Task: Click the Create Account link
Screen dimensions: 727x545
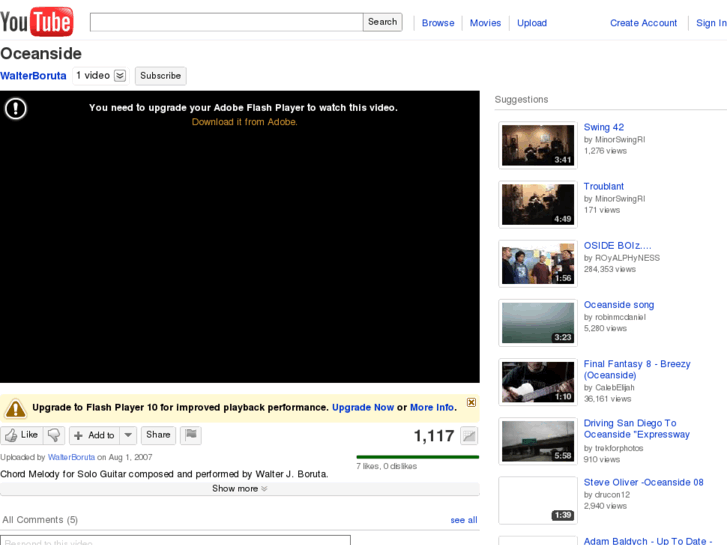Action: coord(643,23)
